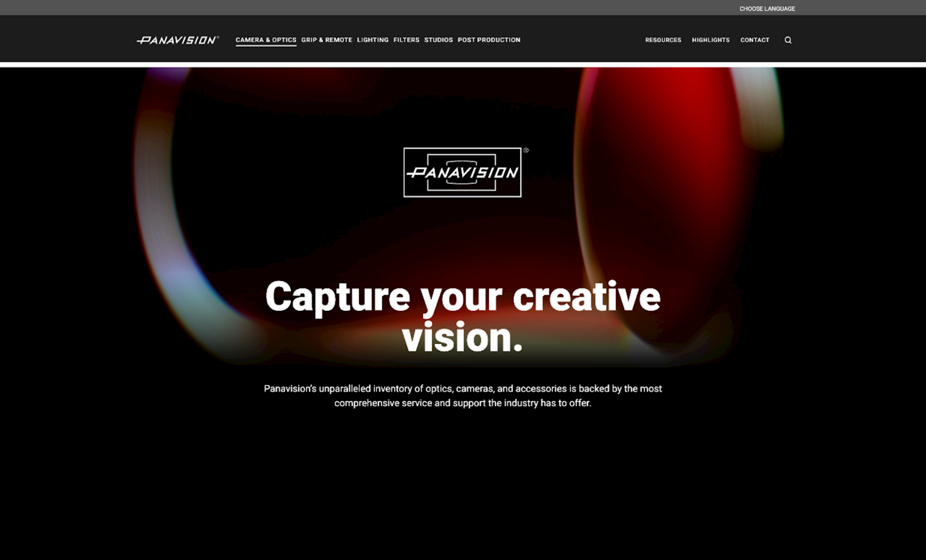Open the Grip & Remote menu

click(327, 40)
